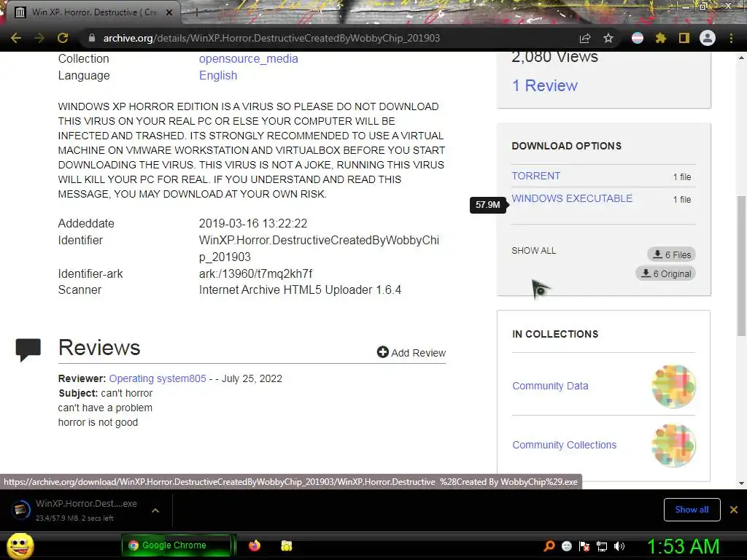Click the orange search tray icon

(549, 545)
